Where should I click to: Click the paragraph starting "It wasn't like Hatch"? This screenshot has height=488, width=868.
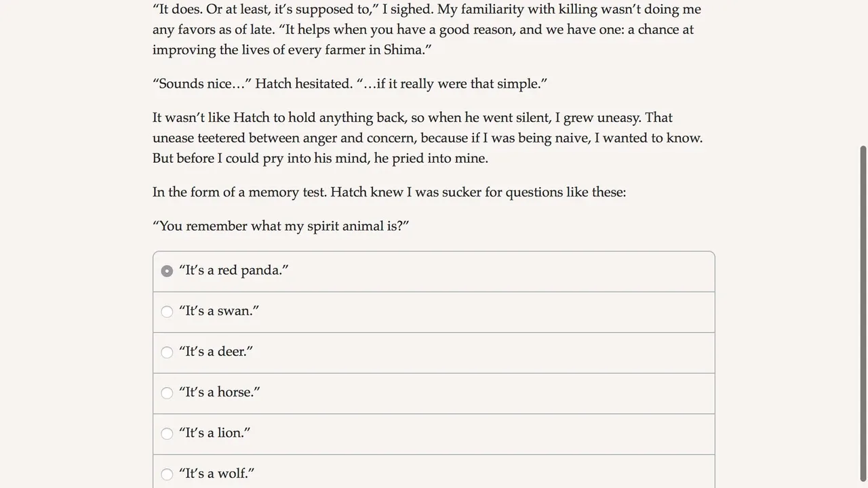(427, 138)
